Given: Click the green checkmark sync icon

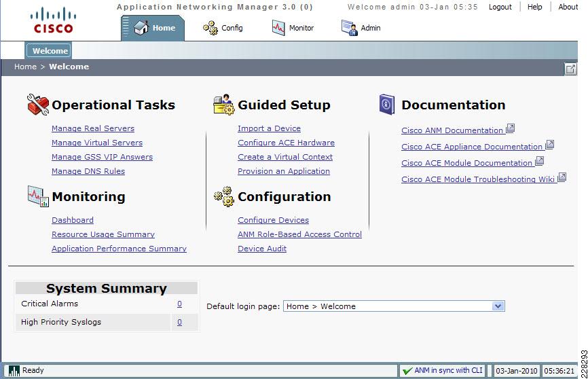Looking at the screenshot, I should [x=407, y=371].
